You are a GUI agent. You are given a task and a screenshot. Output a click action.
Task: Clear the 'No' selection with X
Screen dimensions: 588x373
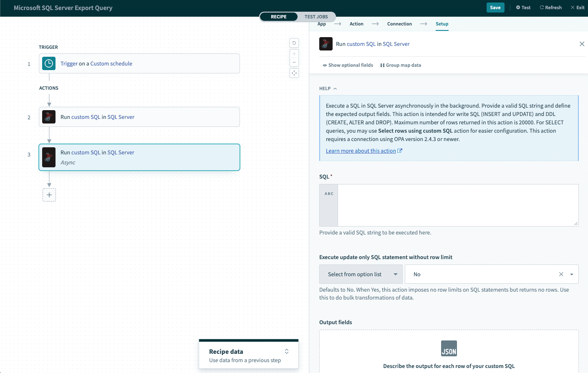pyautogui.click(x=561, y=274)
